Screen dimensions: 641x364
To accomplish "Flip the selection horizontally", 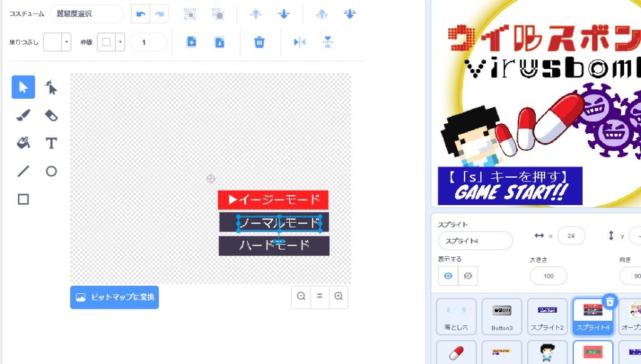I will (299, 42).
